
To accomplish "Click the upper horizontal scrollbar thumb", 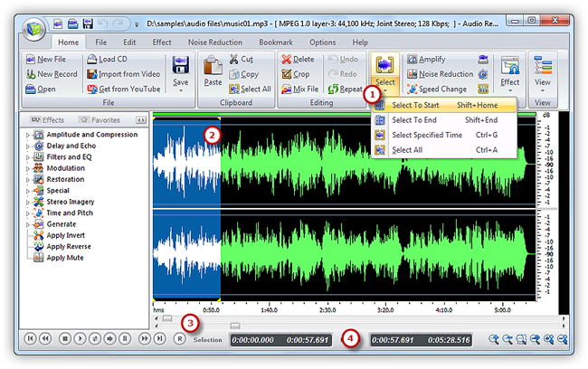I will click(x=167, y=318).
